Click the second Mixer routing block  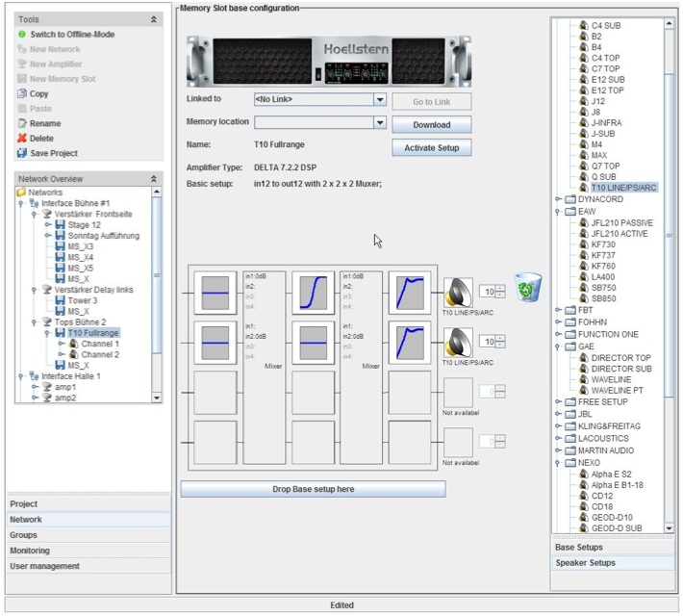point(362,368)
